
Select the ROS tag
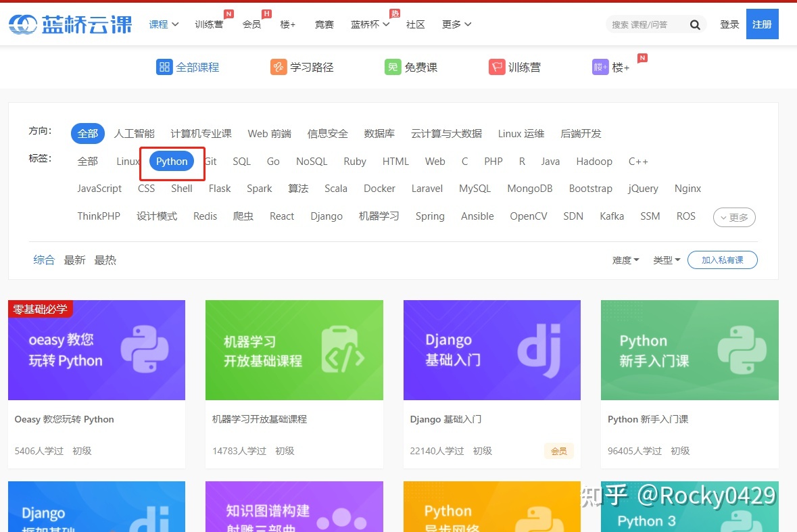pyautogui.click(x=685, y=216)
